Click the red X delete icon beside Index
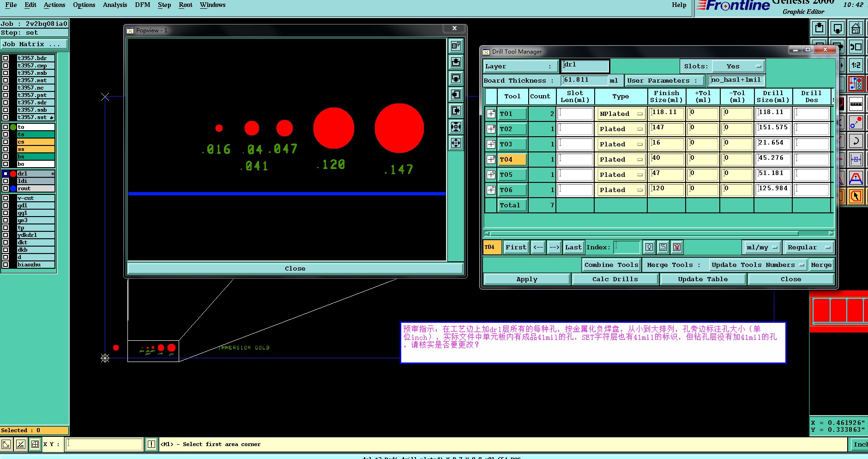 [677, 247]
